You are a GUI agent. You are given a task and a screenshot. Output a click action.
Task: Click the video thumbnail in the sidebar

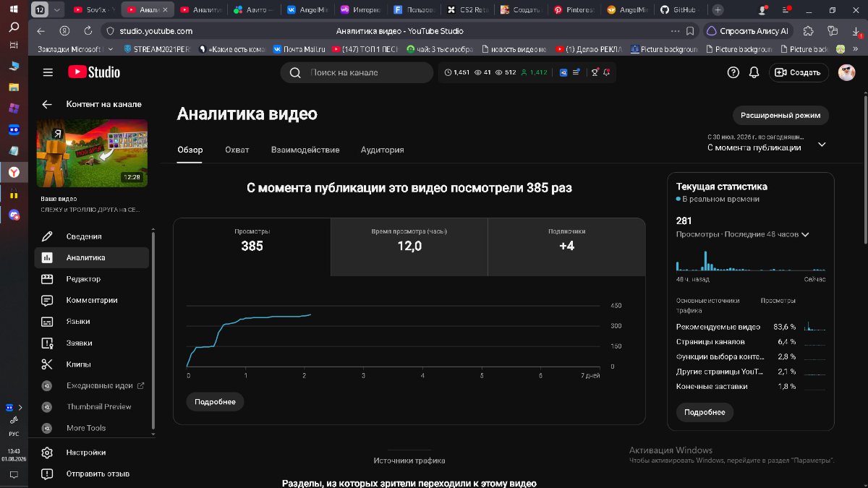pyautogui.click(x=92, y=153)
